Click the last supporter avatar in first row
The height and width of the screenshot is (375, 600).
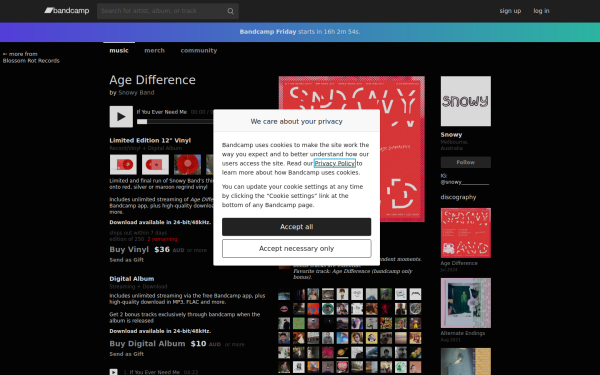tap(415, 294)
